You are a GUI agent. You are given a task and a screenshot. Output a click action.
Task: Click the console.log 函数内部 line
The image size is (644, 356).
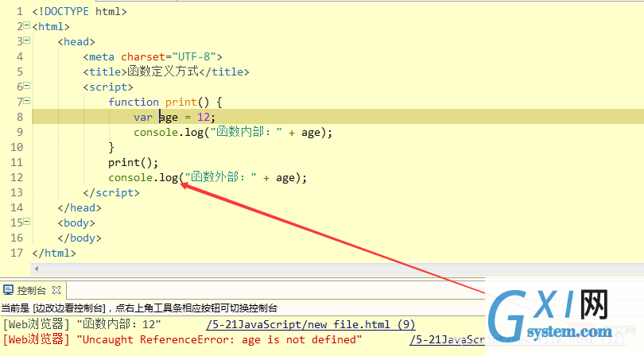point(233,132)
